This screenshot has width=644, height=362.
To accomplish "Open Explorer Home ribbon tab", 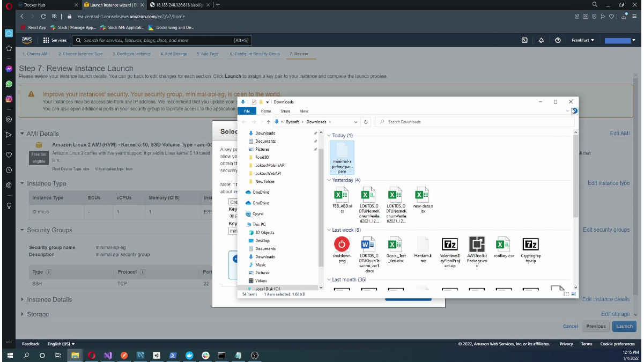I will (x=266, y=111).
